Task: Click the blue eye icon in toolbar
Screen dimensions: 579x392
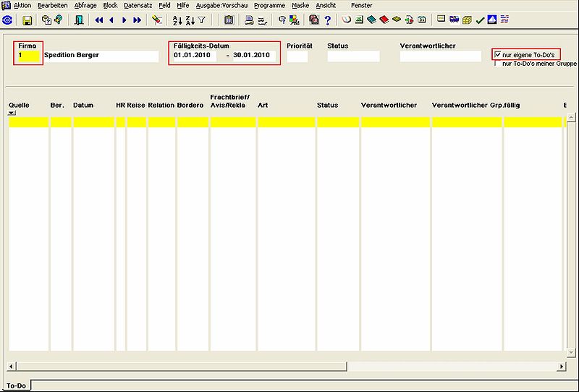Action: [x=7, y=20]
